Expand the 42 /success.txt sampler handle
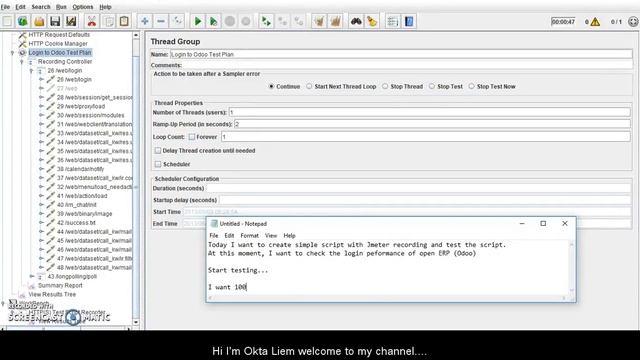640x360 pixels. tap(41, 222)
